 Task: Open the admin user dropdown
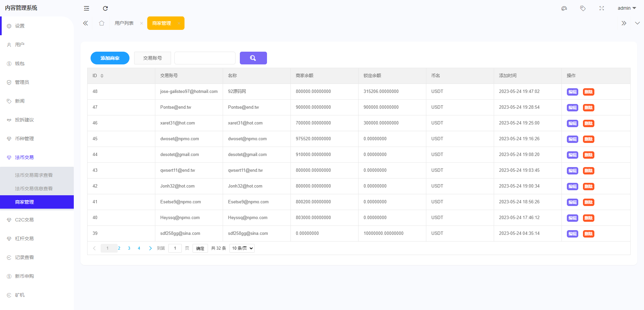click(x=627, y=8)
